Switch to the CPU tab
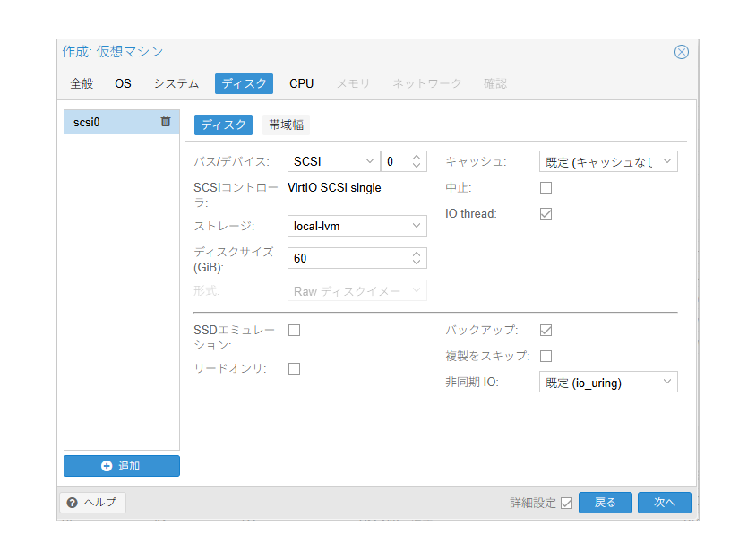This screenshot has height=560, width=756. (301, 83)
